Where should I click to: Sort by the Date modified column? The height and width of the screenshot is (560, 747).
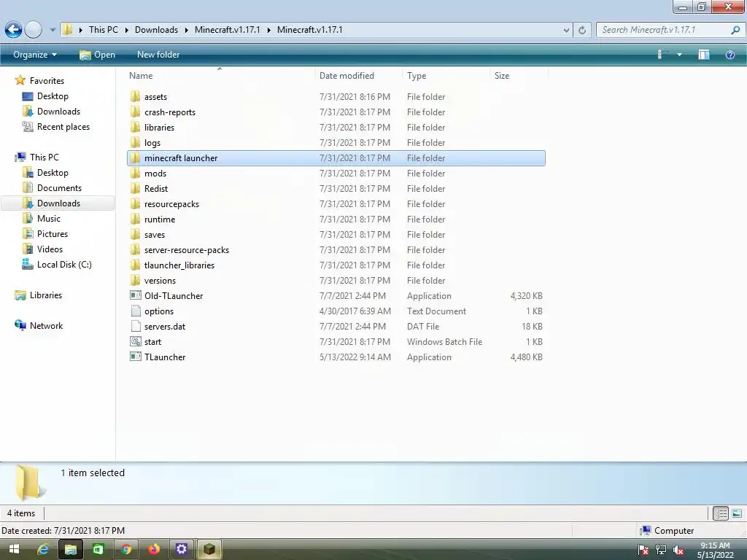pos(347,76)
